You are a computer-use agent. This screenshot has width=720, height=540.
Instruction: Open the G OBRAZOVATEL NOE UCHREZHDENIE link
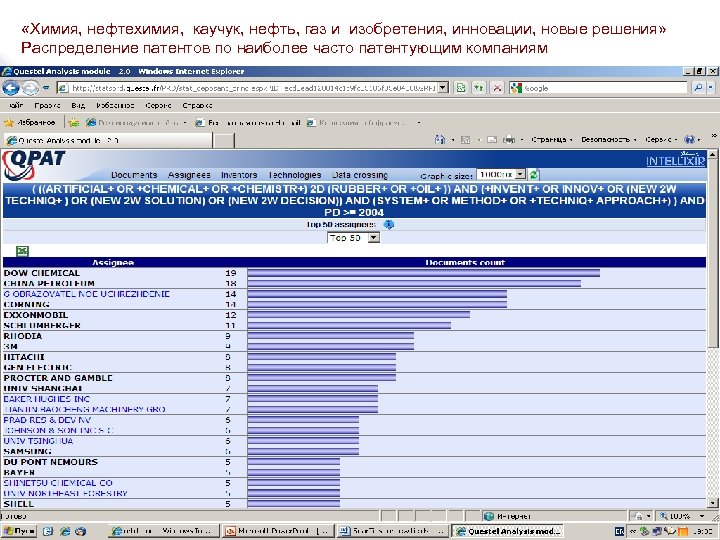(86, 294)
